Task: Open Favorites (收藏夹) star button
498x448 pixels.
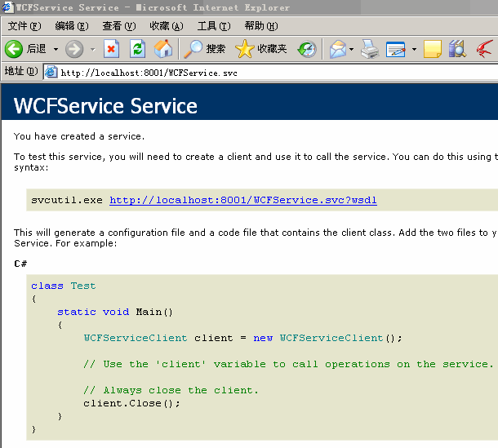Action: 261,49
